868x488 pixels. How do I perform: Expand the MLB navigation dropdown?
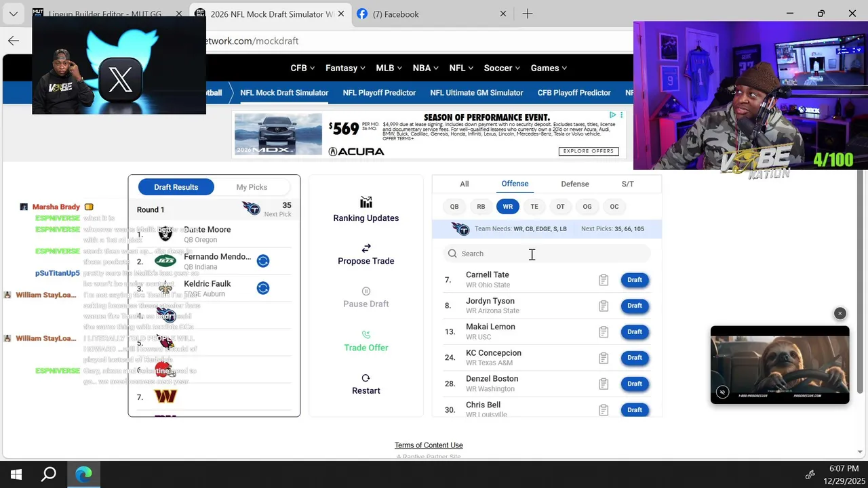click(389, 68)
